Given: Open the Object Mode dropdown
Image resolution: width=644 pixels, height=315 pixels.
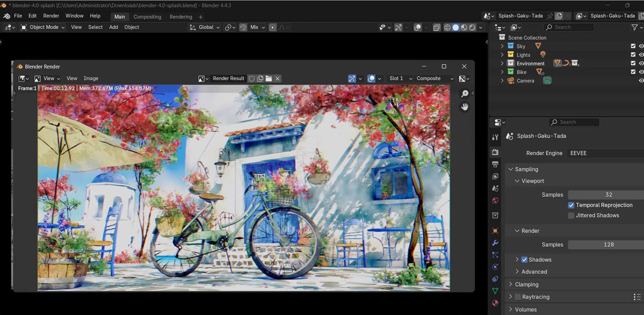Looking at the screenshot, I should 43,28.
